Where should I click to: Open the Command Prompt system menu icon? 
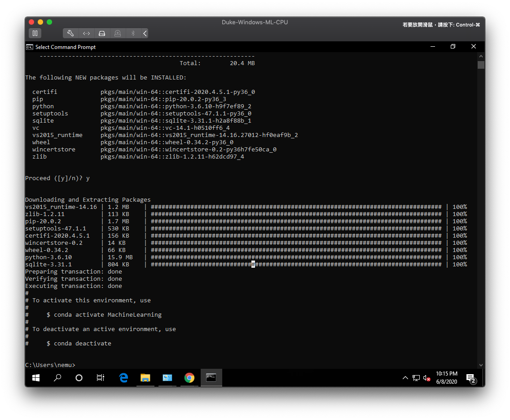[x=29, y=47]
